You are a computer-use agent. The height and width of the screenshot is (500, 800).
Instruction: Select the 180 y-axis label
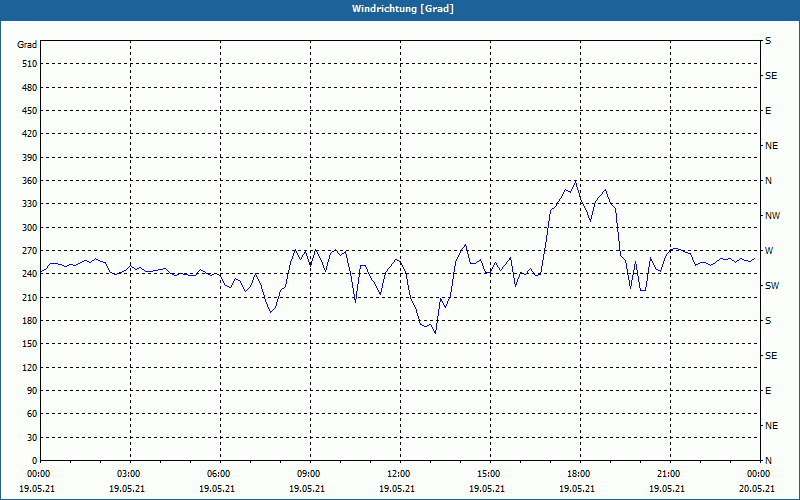(30, 321)
